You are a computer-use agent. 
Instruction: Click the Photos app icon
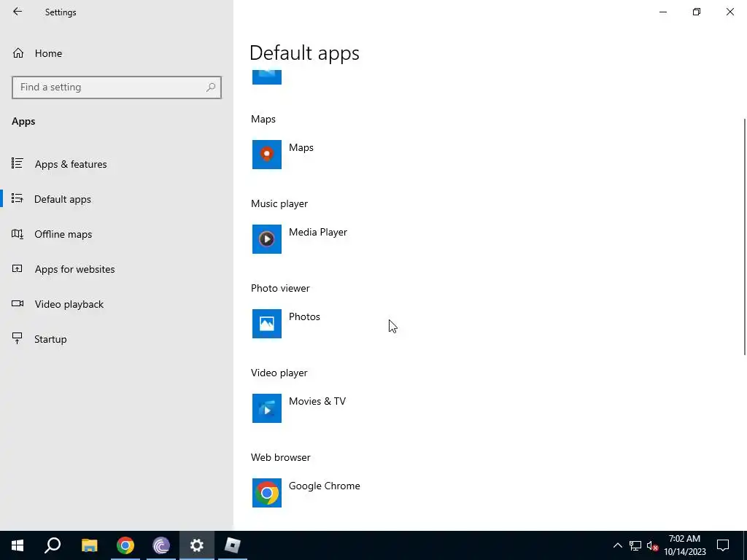click(x=267, y=324)
